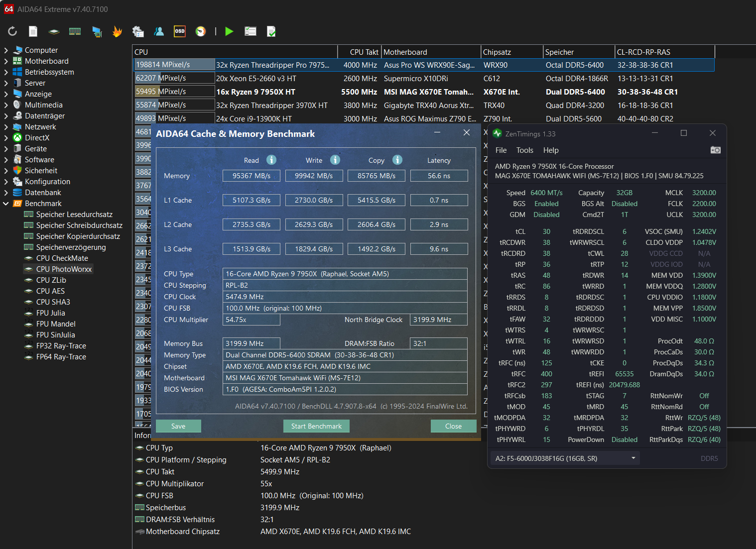Open the Help menu in ZenTimings

point(551,150)
